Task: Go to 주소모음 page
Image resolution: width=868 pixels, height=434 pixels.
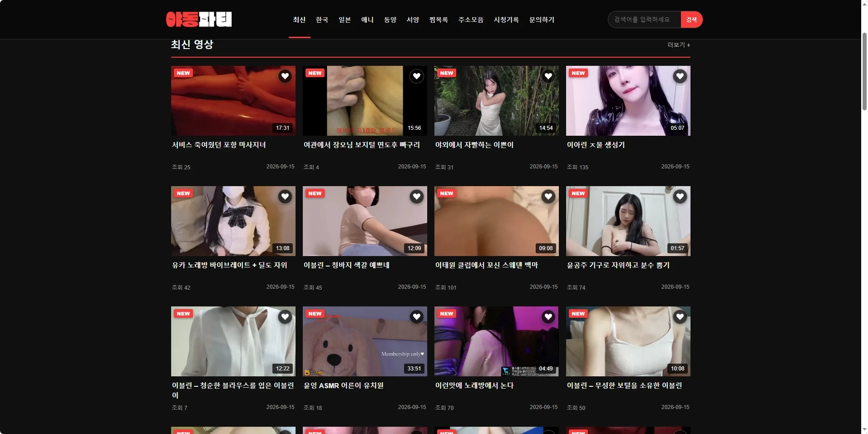Action: click(471, 20)
